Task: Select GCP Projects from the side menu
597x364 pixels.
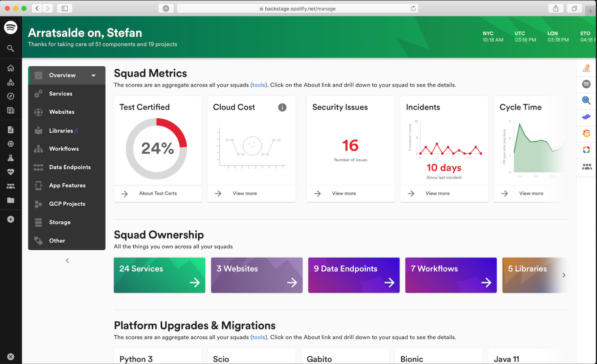Action: click(x=67, y=204)
